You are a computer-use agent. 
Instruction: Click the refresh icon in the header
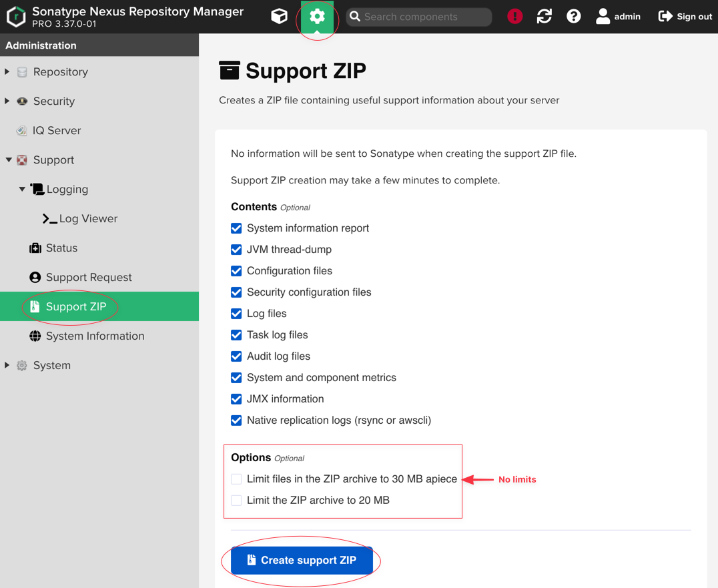click(x=544, y=15)
